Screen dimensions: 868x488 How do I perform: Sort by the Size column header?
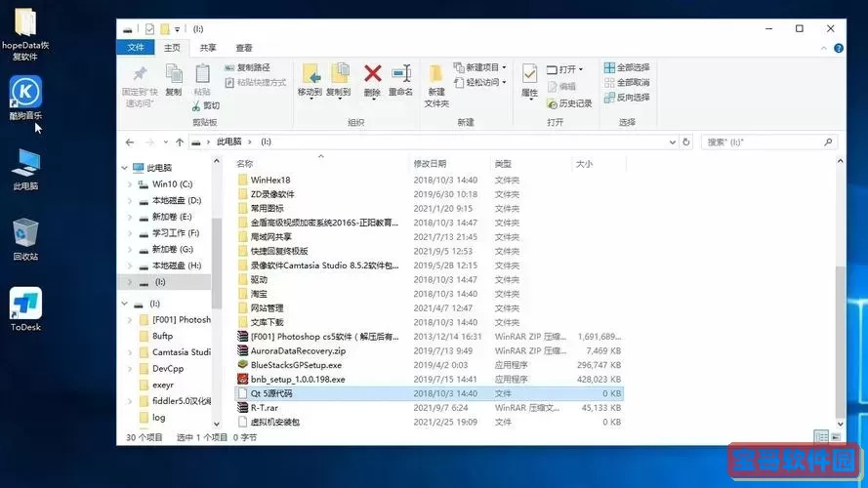click(598, 164)
